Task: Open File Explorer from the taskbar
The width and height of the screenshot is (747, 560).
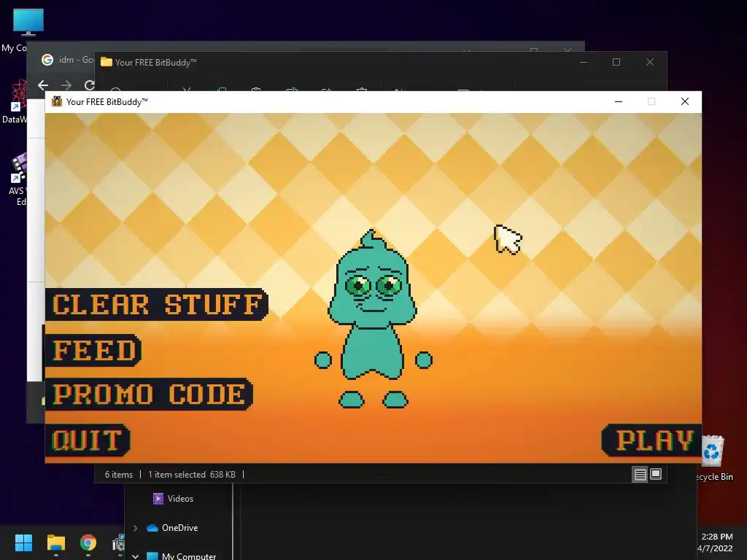Action: click(55, 542)
